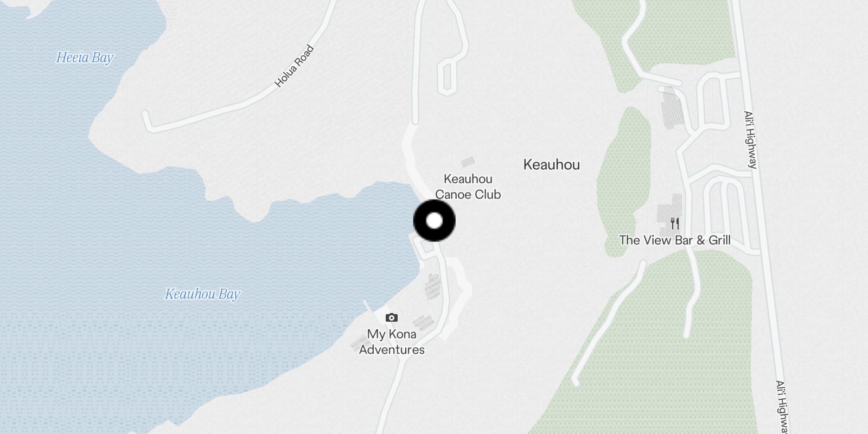Click the Keauhou town name label
868x434 pixels.
[551, 164]
